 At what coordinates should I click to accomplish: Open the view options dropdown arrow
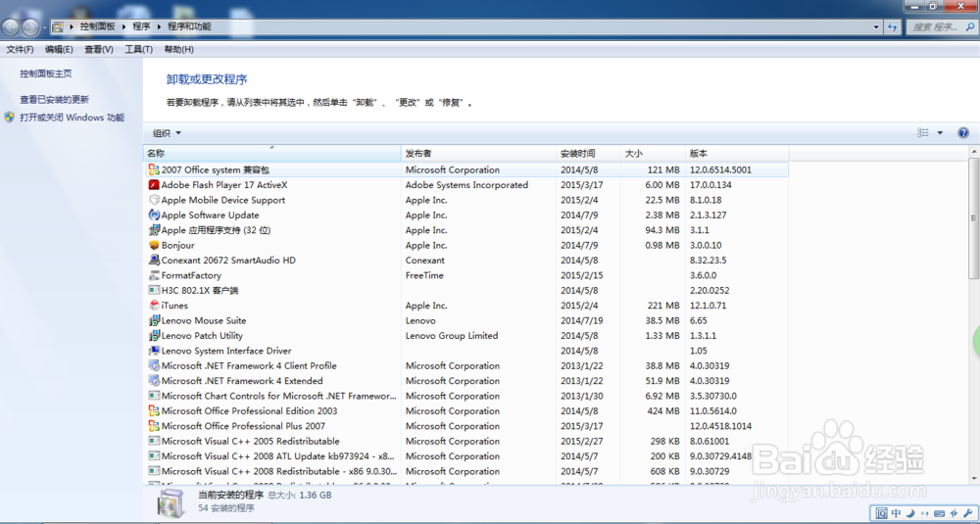coord(940,133)
